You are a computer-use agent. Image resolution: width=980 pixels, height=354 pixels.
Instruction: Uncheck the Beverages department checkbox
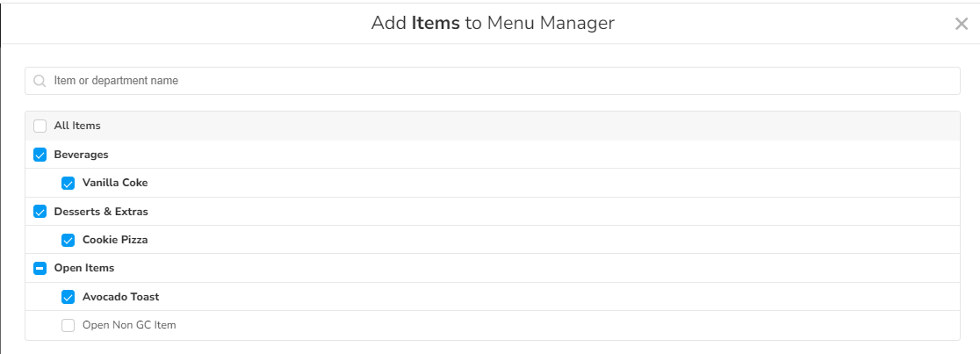[40, 155]
